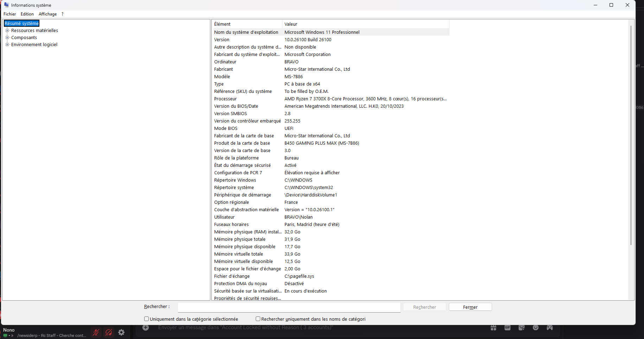Expand the Environnement logiciel tree node
This screenshot has width=644, height=339.
coord(7,44)
